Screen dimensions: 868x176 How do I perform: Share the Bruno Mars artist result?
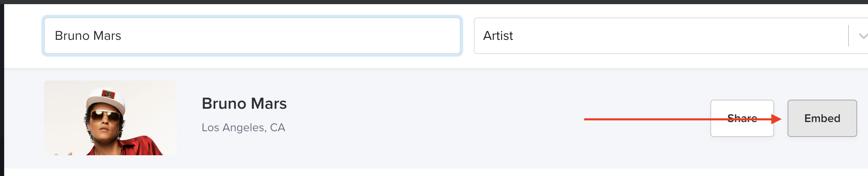tap(742, 118)
